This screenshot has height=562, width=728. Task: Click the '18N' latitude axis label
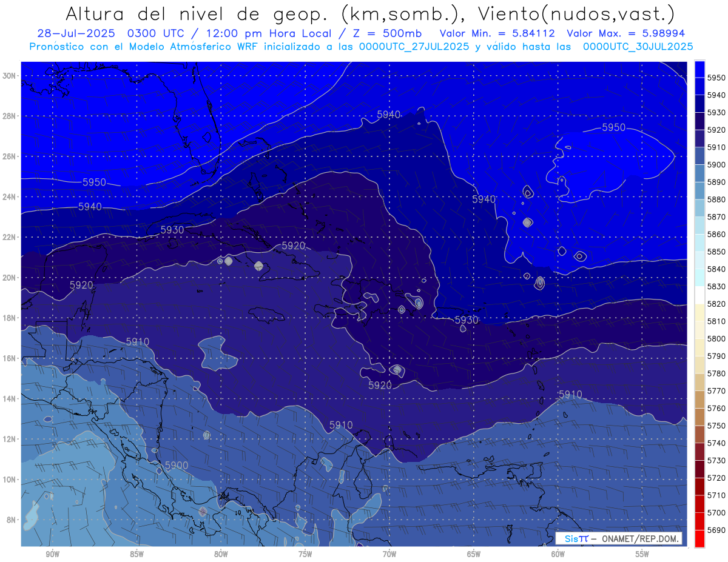(x=8, y=318)
